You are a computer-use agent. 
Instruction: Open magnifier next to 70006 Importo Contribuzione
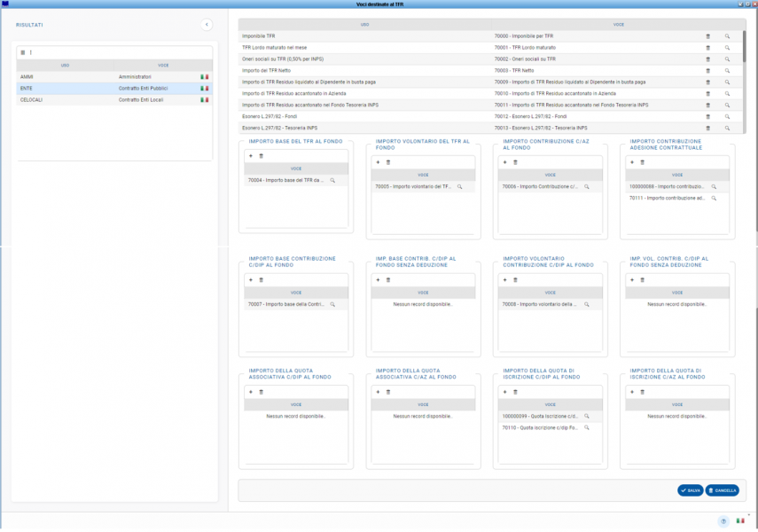[587, 187]
